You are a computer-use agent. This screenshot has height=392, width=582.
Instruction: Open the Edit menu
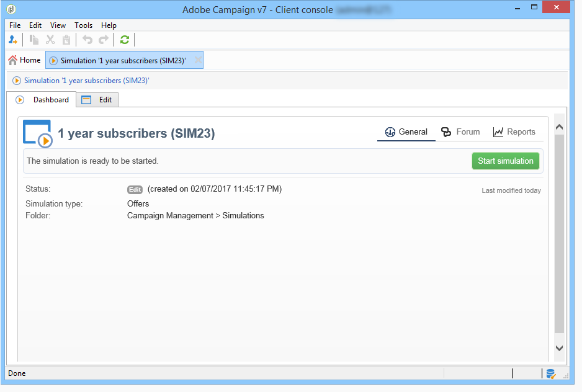click(x=35, y=25)
